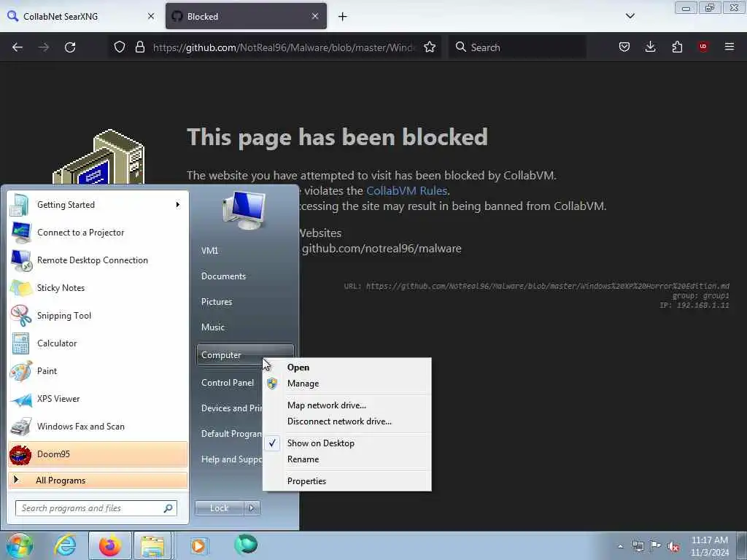Viewport: 747px width, 560px height.
Task: Click the uBlock Origin toolbar icon
Action: pyautogui.click(x=703, y=47)
